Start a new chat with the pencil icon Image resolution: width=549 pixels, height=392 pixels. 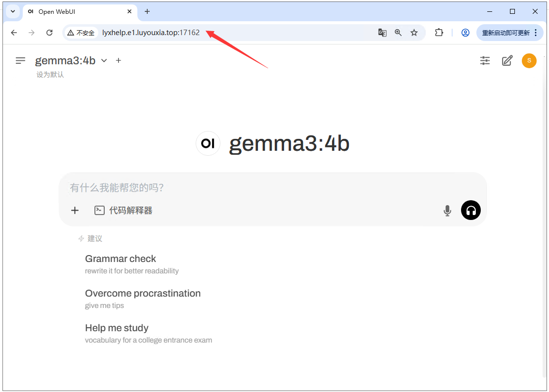tap(507, 60)
